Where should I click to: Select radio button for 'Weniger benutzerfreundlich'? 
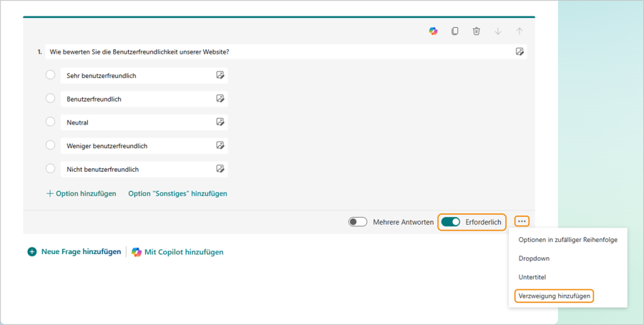(x=50, y=145)
